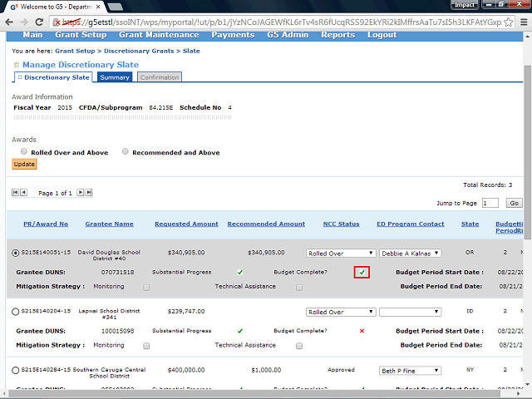The height and width of the screenshot is (399, 532).
Task: Go to first page pager icon
Action: pyautogui.click(x=15, y=193)
